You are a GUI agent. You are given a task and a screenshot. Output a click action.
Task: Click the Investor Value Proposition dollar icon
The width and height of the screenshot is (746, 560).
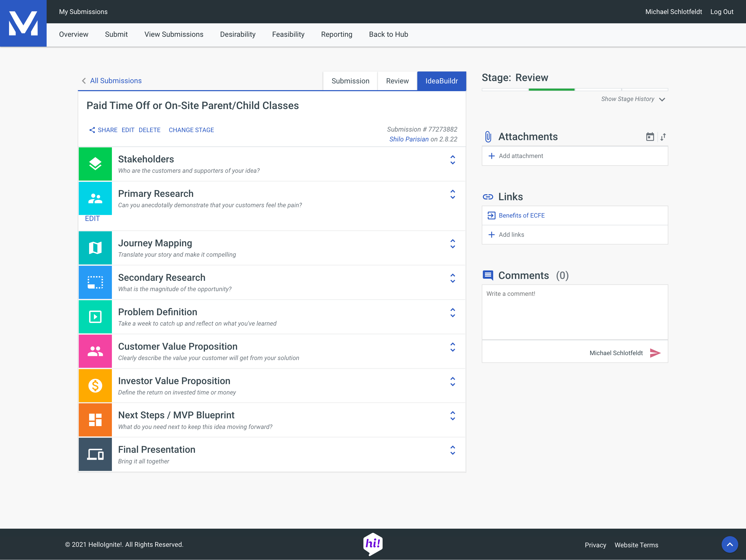[x=95, y=385]
